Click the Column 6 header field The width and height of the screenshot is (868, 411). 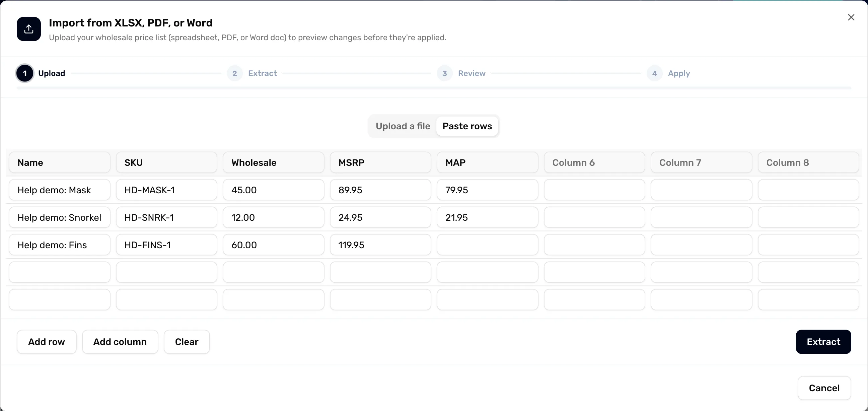(x=594, y=162)
